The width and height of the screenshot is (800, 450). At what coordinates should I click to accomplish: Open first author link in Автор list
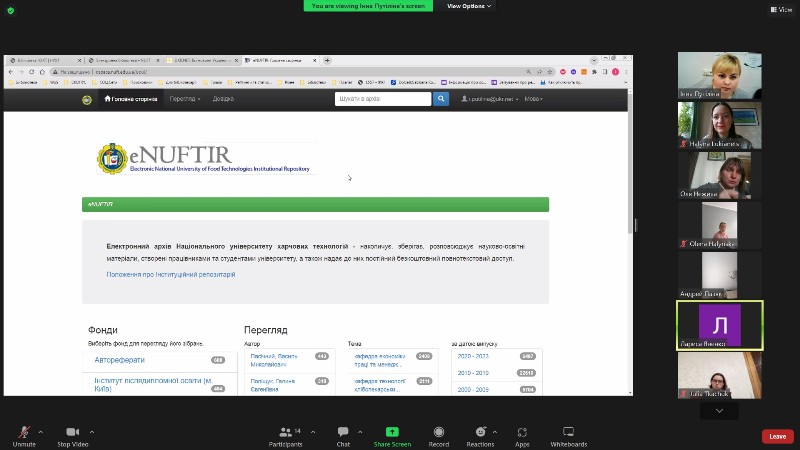[x=274, y=360]
